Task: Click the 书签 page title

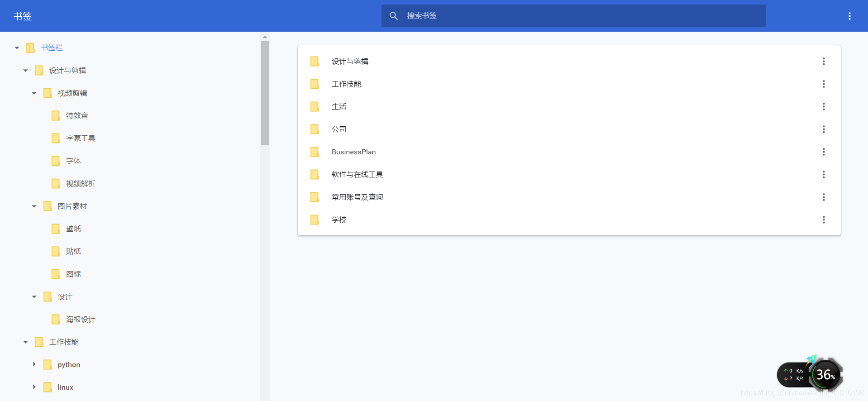Action: coord(23,16)
